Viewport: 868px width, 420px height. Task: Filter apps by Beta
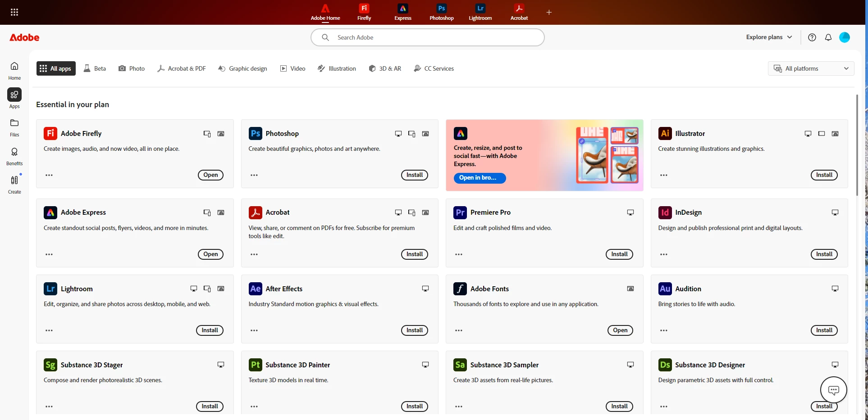click(x=95, y=68)
